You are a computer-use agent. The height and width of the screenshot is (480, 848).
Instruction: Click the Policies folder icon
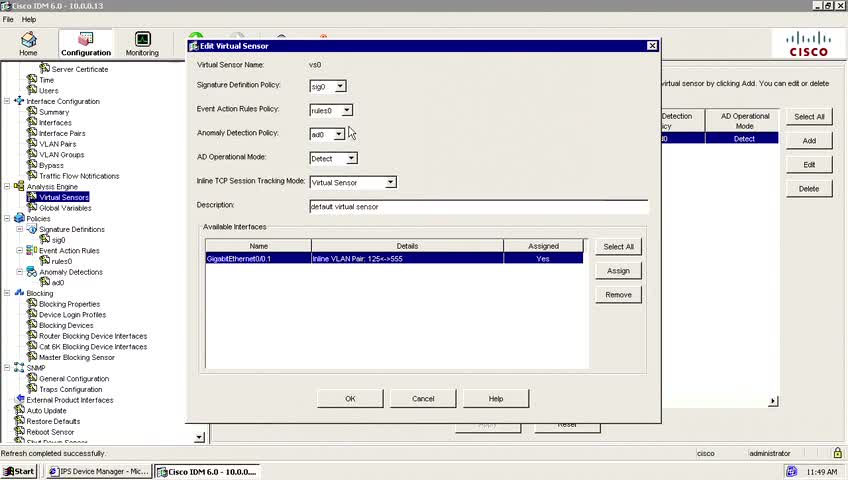(x=19, y=218)
